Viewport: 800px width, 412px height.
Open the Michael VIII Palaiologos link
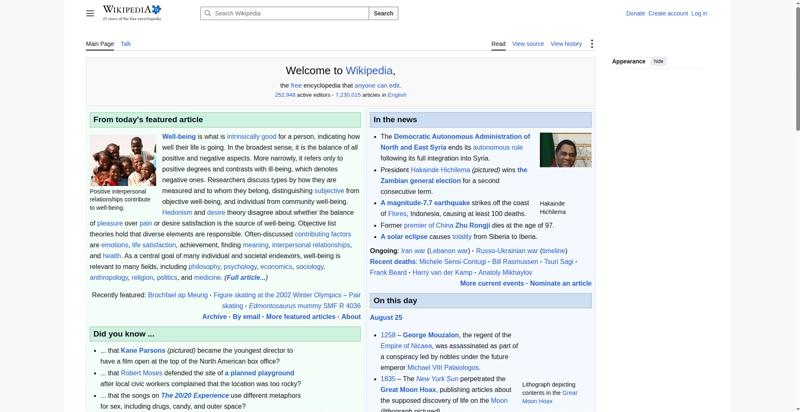point(443,367)
